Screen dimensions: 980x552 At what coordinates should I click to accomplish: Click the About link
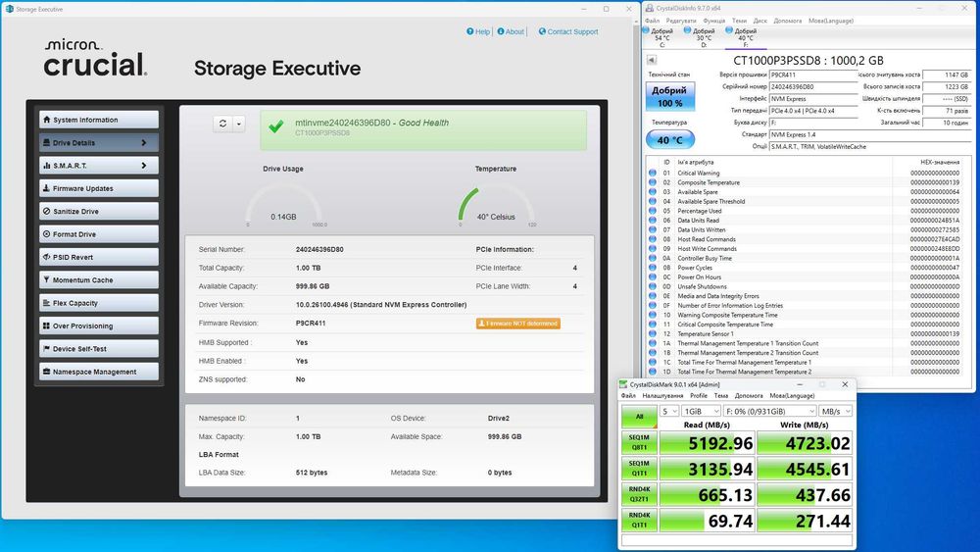point(511,31)
